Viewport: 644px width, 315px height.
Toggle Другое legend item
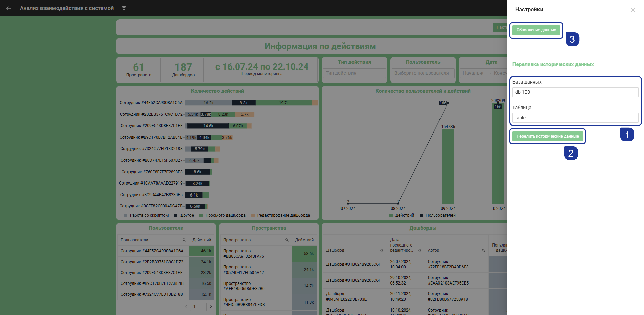click(184, 215)
